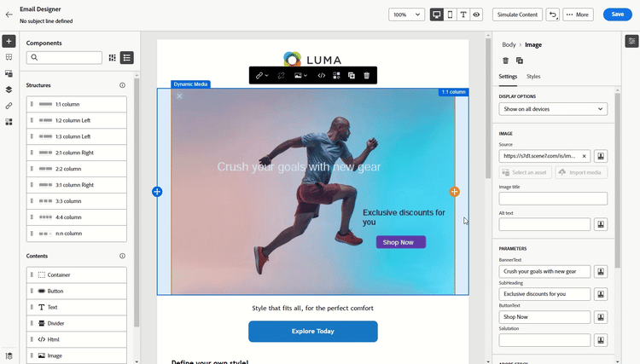640x364 pixels.
Task: Click Simulate Content button
Action: click(517, 14)
